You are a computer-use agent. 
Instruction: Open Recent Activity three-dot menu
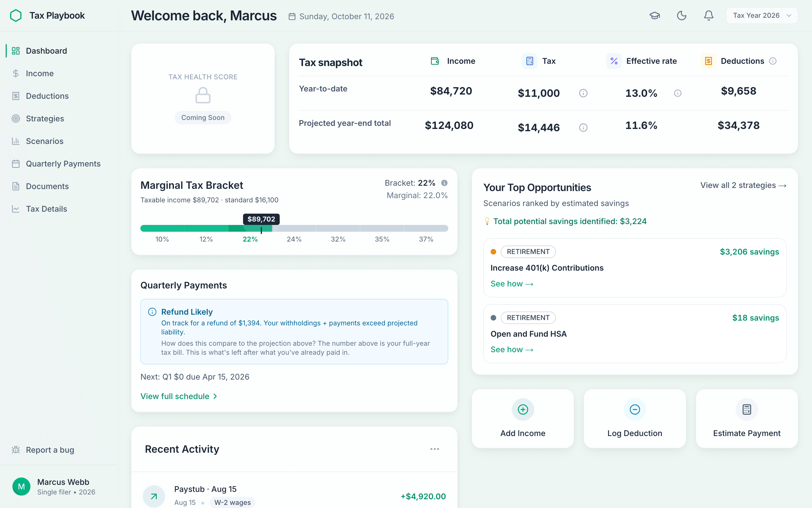tap(434, 449)
